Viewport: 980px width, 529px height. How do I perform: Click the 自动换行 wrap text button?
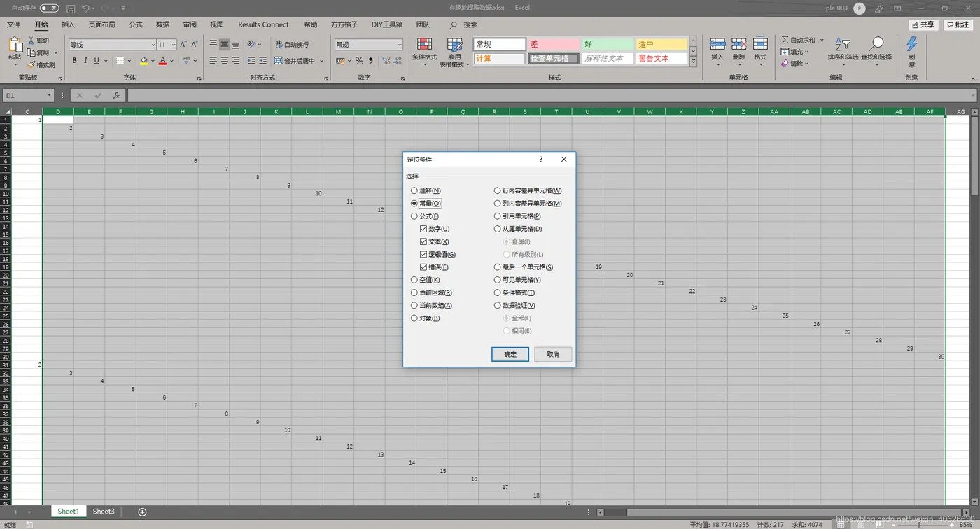(290, 44)
